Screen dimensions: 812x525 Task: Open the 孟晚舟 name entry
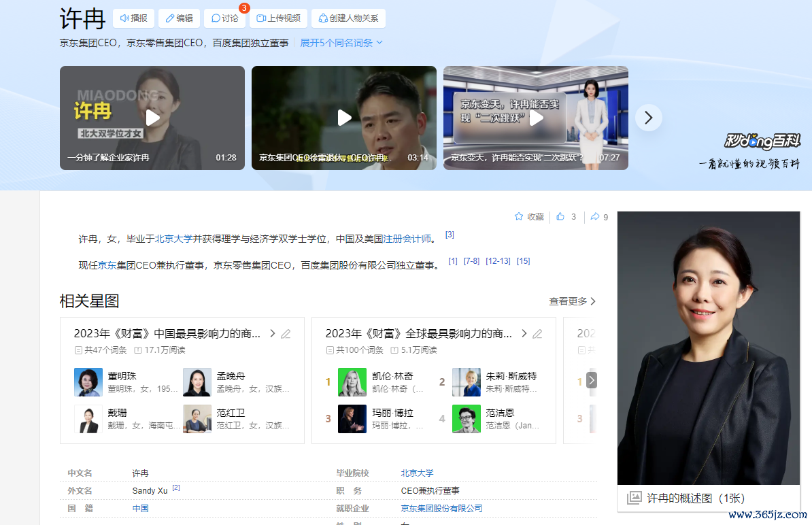(x=231, y=376)
